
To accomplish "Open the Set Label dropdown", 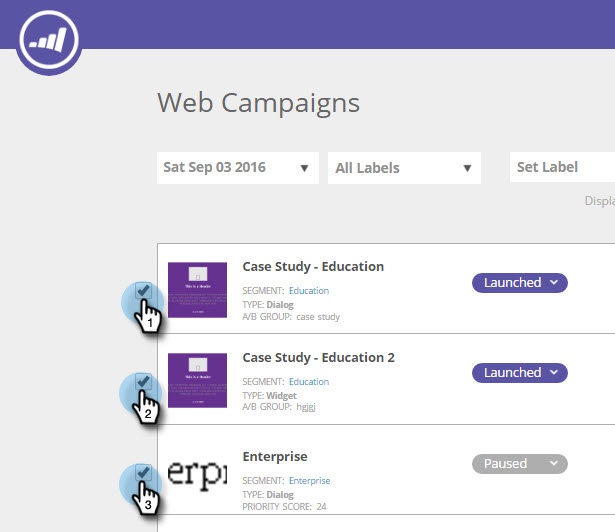I will pyautogui.click(x=562, y=168).
